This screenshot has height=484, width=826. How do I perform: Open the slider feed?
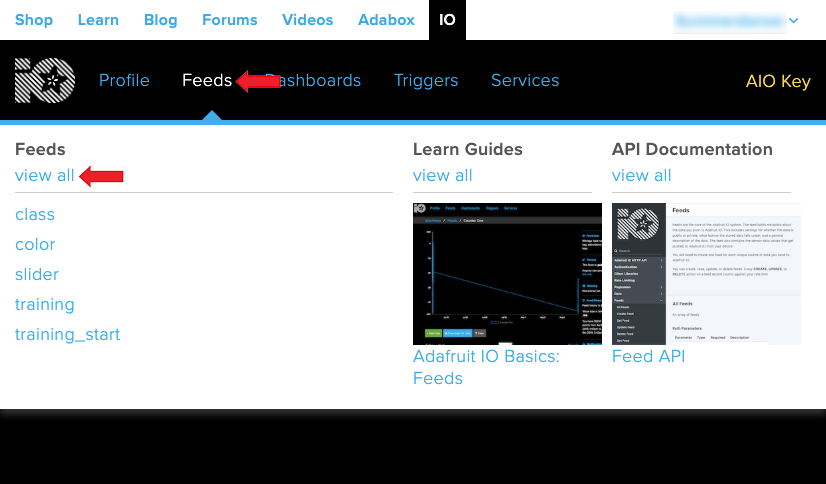click(37, 274)
